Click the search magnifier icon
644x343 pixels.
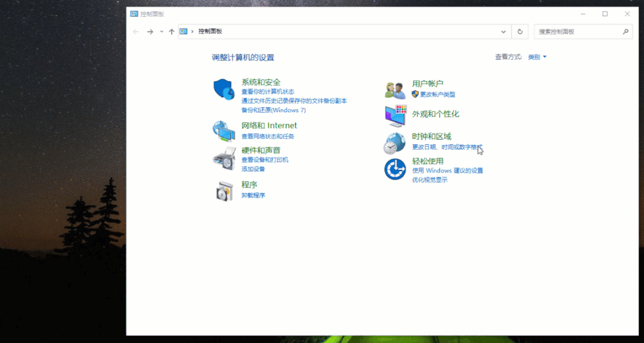coord(626,32)
